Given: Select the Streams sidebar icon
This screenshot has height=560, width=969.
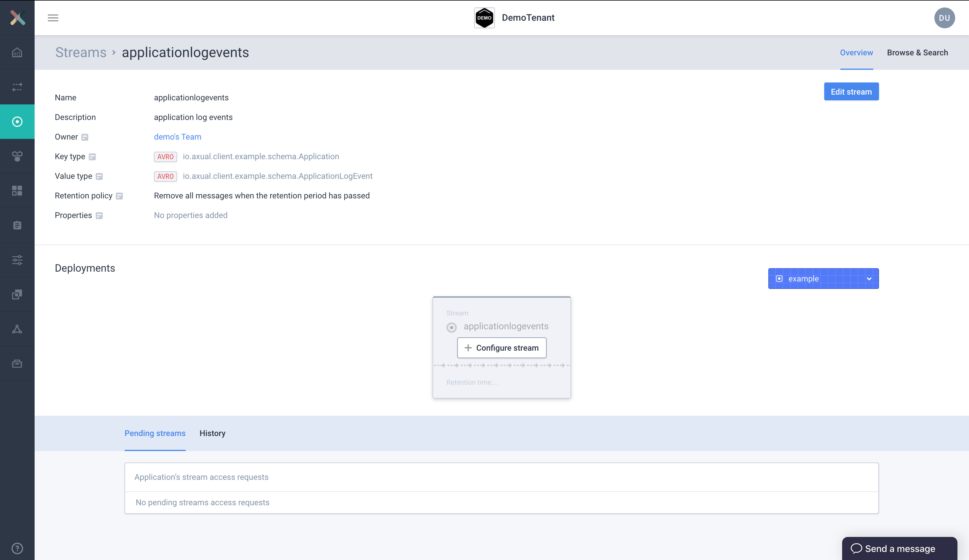Looking at the screenshot, I should [17, 121].
